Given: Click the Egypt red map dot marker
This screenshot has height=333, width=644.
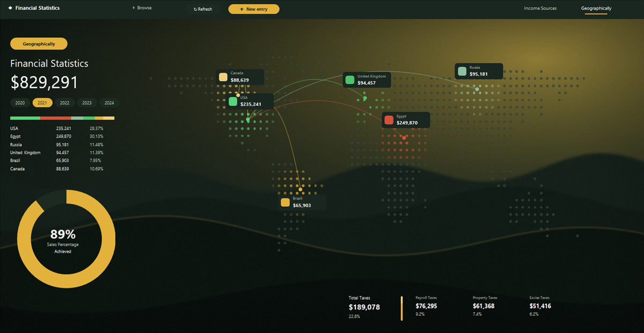Looking at the screenshot, I should (x=404, y=138).
